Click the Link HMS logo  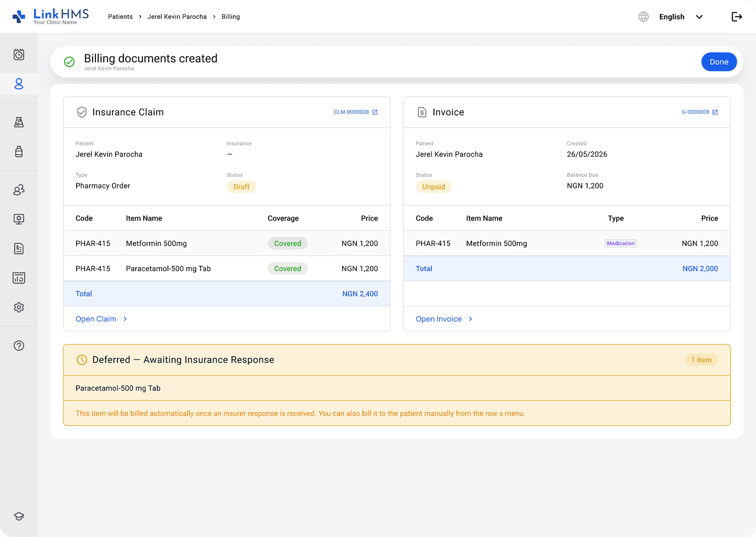point(51,17)
